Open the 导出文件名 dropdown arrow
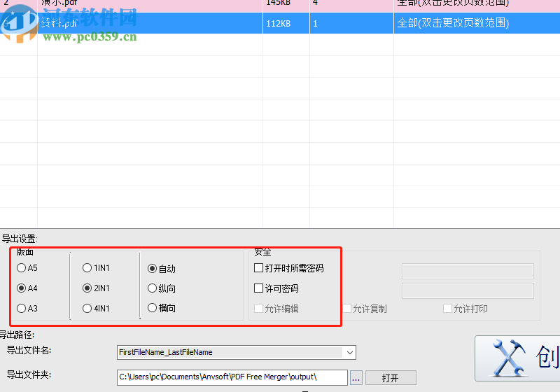The width and height of the screenshot is (560, 392). [x=349, y=353]
